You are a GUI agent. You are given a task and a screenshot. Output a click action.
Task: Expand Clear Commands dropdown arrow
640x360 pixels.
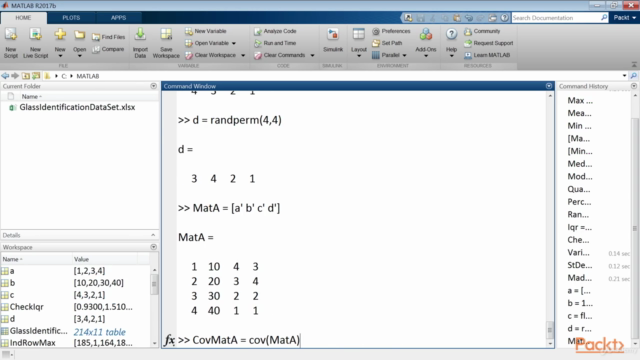pyautogui.click(x=312, y=56)
